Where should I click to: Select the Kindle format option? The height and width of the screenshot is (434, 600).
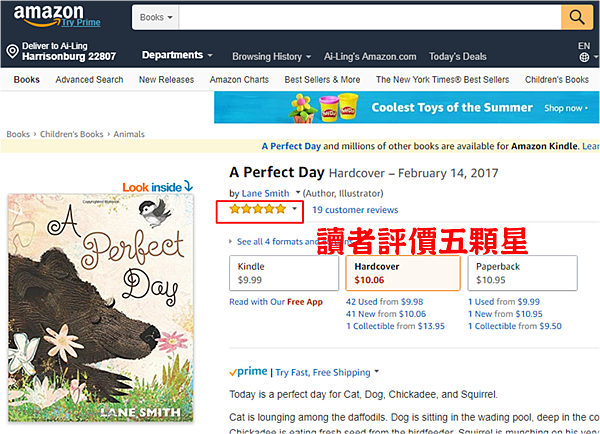(284, 273)
